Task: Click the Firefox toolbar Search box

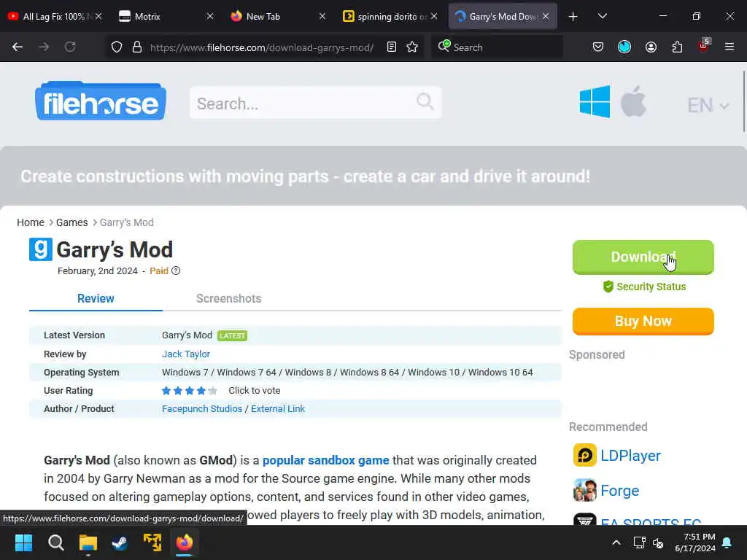Action: pyautogui.click(x=497, y=47)
